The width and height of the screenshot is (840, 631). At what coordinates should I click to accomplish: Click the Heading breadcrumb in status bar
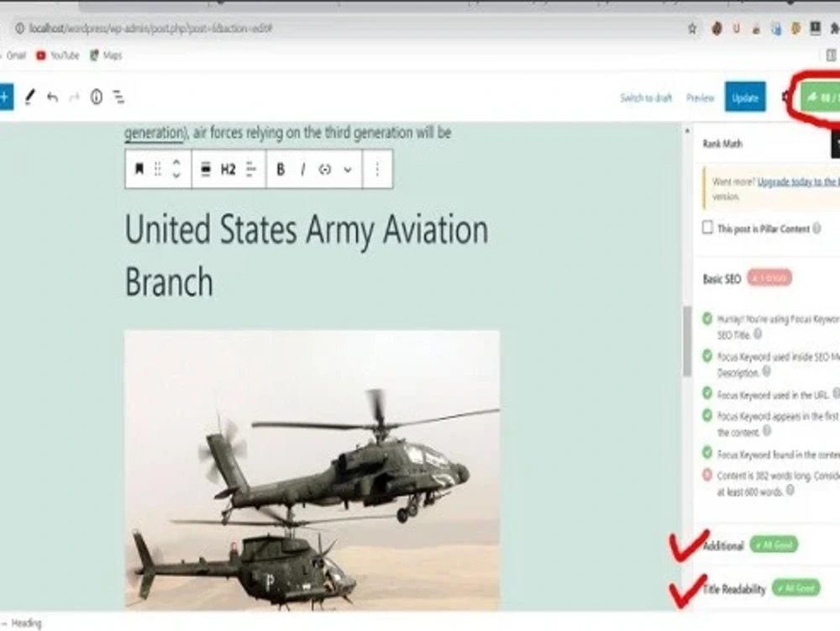click(x=26, y=623)
